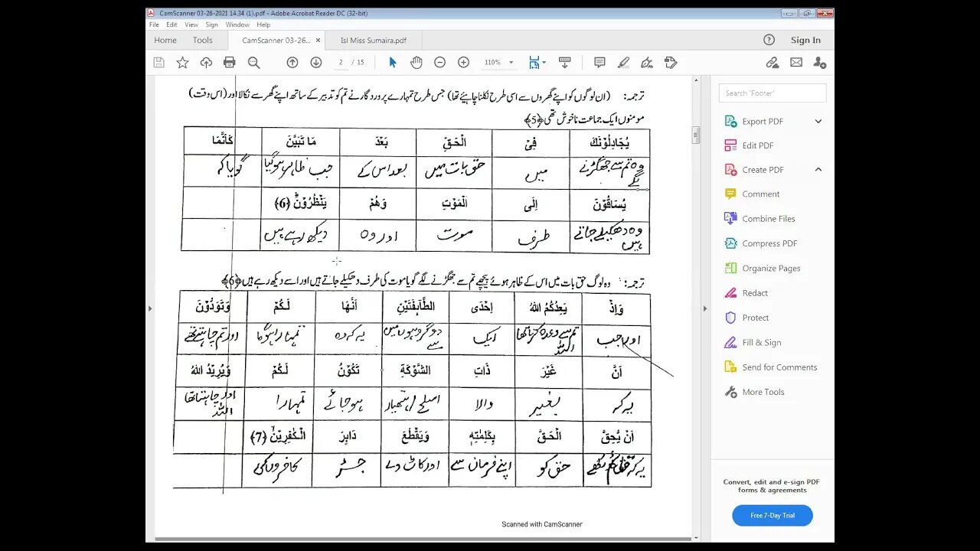Viewport: 980px width, 551px height.
Task: Collapse the right tools pane arrow
Action: pos(705,309)
